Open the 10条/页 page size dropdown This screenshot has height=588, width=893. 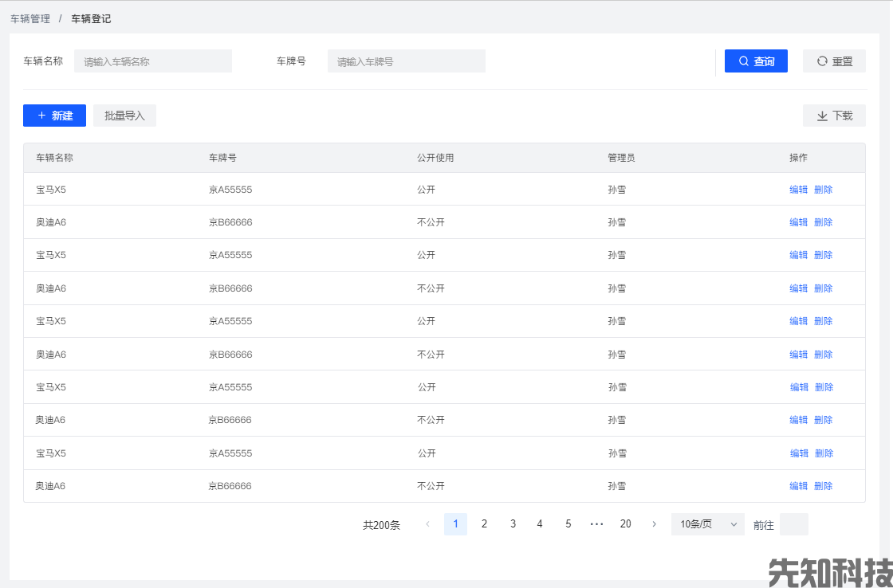coord(707,524)
